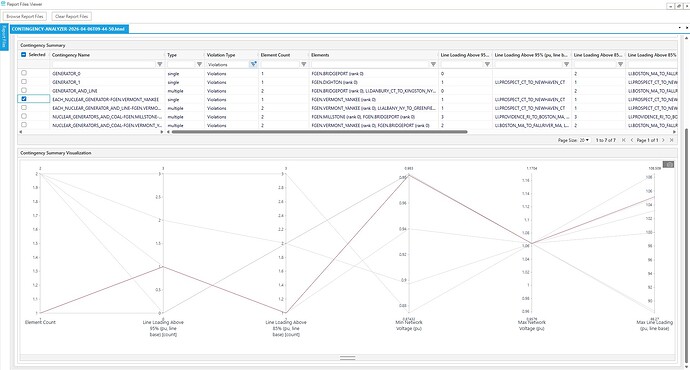
Task: Click the right arrow of the frozen-column scrollbar
Action: pos(161,132)
